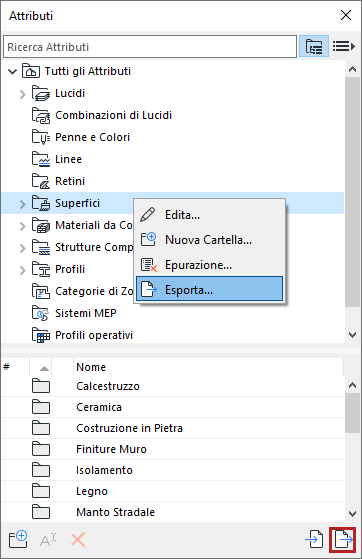Choose Edita... from the context menu
This screenshot has width=362, height=559.
[209, 215]
